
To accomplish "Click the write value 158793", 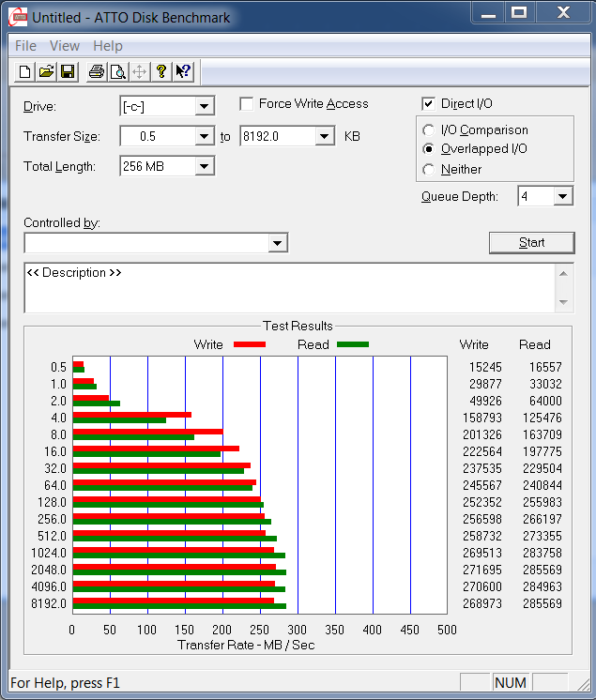I will point(482,418).
